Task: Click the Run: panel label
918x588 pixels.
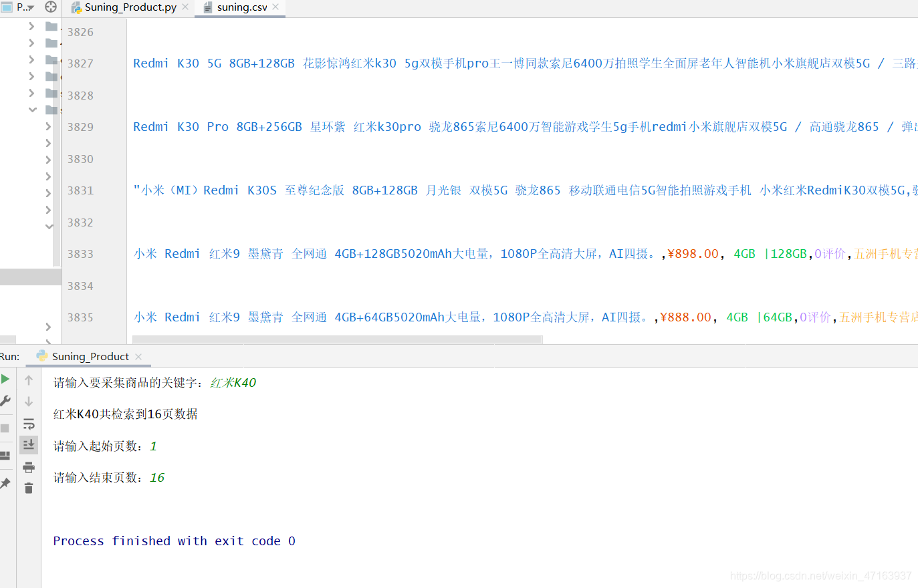Action: (x=10, y=357)
